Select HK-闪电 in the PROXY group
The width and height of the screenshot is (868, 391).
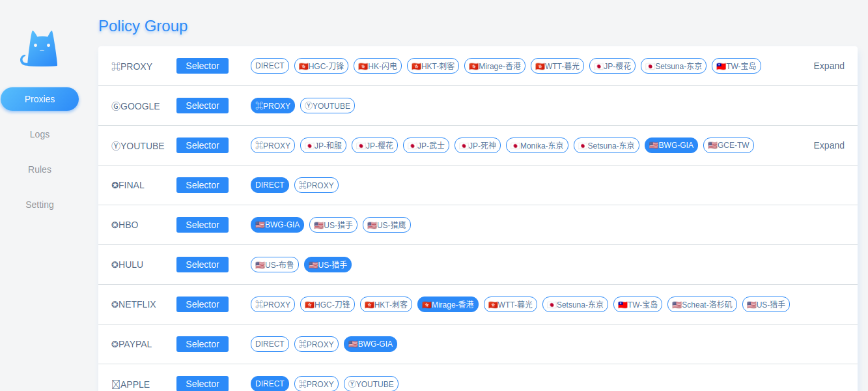(378, 66)
